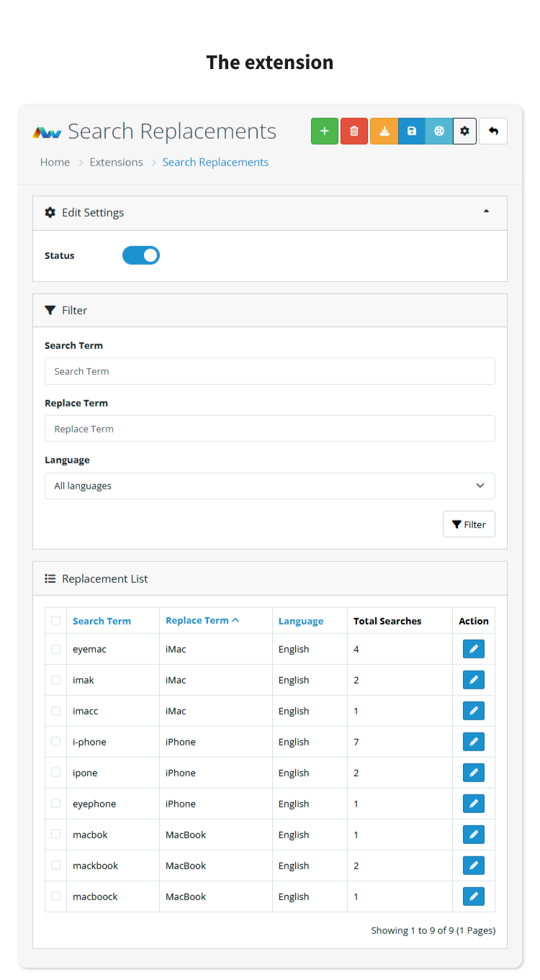Click the Edit Settings panel heading

pos(270,213)
